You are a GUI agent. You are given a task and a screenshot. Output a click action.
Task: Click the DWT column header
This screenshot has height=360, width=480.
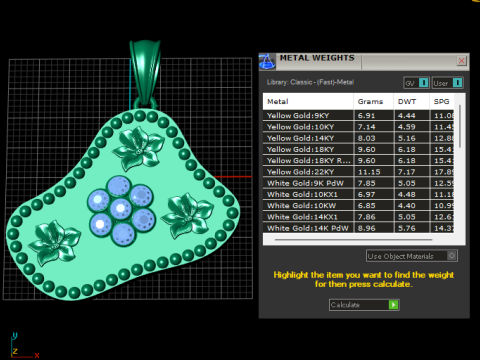coord(412,102)
